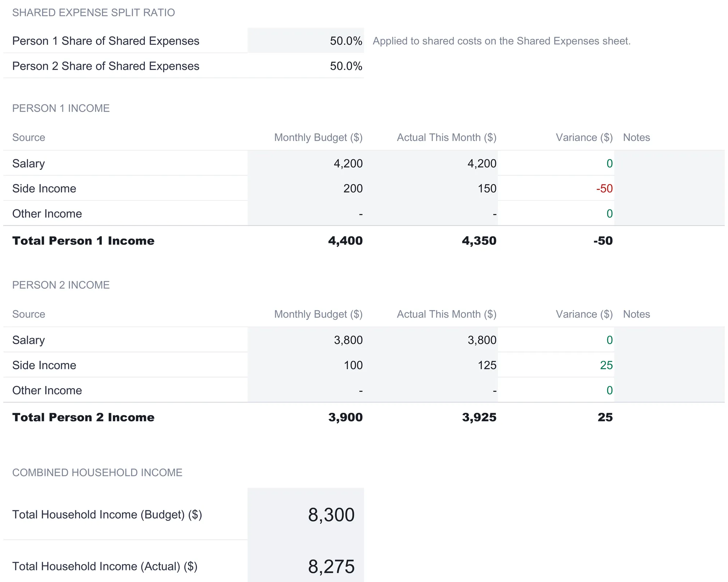Click Person 1 Share of Shared Expenses label
The height and width of the screenshot is (582, 728).
(x=106, y=41)
